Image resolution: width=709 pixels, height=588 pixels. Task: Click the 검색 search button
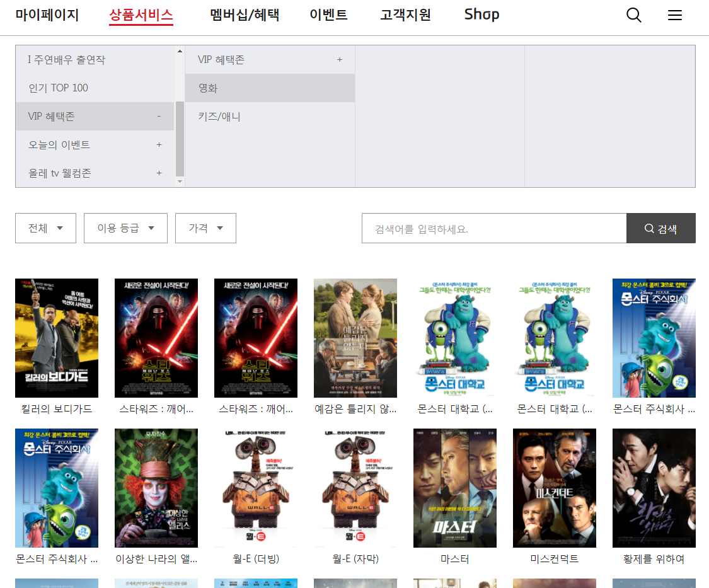click(660, 228)
